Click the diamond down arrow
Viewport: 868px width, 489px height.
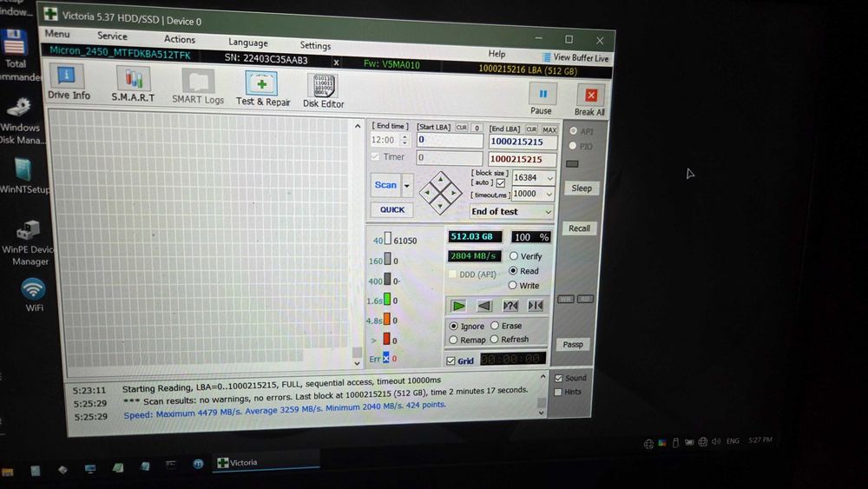[440, 206]
